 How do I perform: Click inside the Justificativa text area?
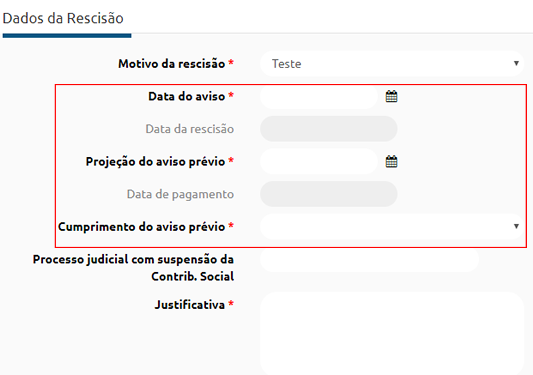click(392, 333)
